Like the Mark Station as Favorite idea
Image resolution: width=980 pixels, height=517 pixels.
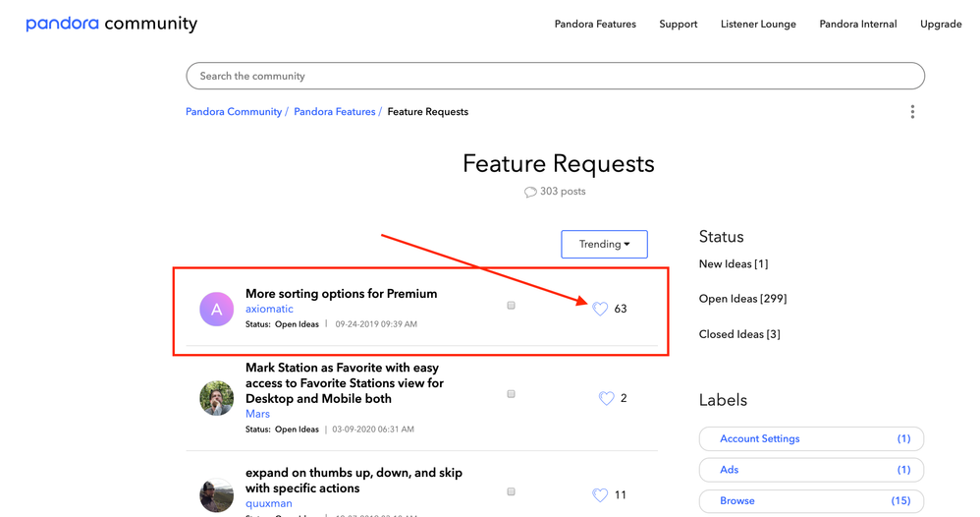click(606, 398)
